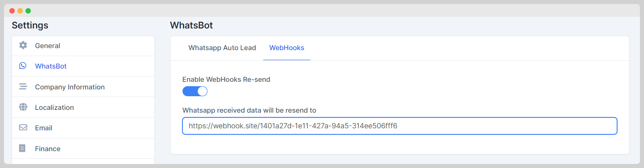This screenshot has height=168, width=644.
Task: Navigate to Email settings
Action: click(43, 128)
